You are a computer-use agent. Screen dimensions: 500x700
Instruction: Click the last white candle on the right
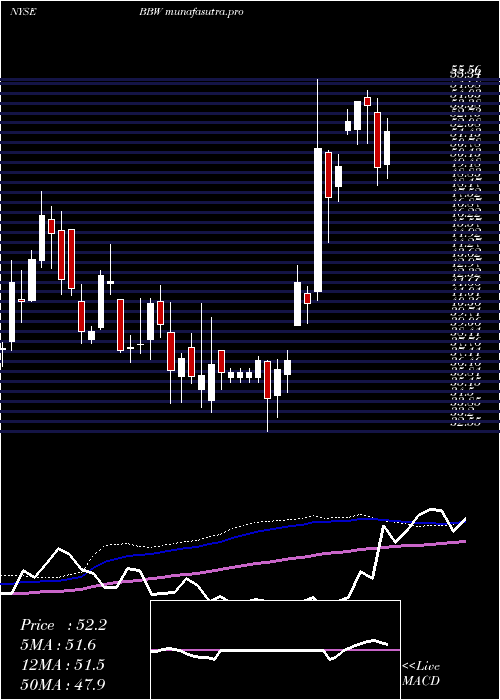coord(387,148)
